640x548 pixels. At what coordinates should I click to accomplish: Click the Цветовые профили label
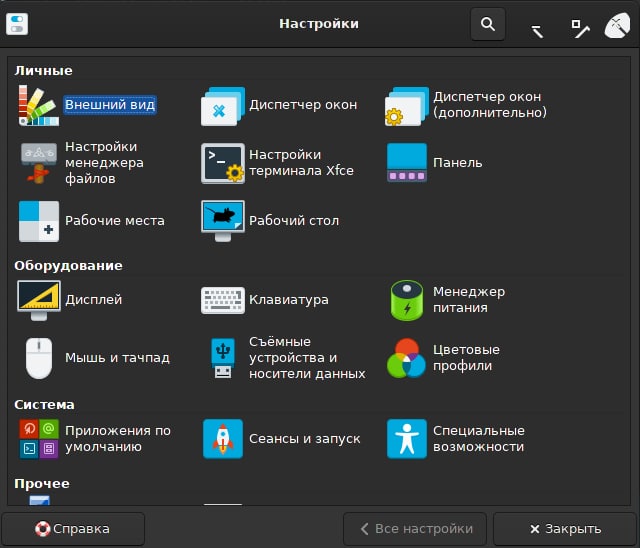coord(466,358)
